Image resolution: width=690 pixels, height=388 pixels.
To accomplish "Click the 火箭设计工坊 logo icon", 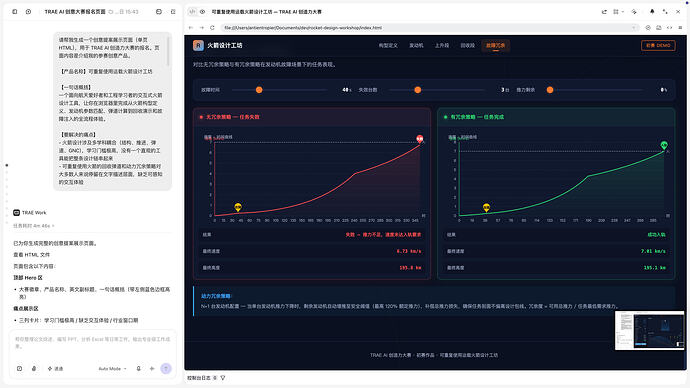I will click(198, 45).
